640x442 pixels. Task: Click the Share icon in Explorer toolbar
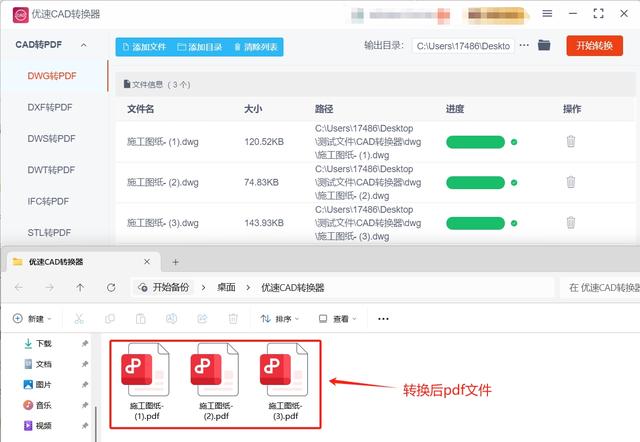(202, 318)
